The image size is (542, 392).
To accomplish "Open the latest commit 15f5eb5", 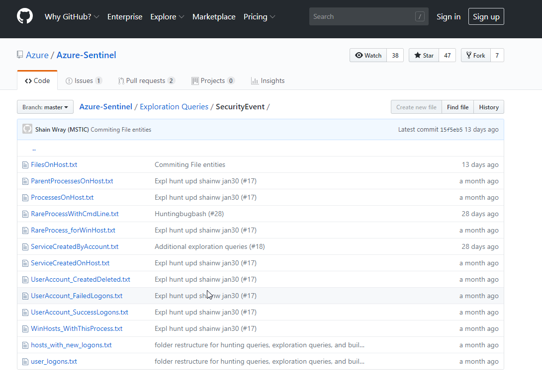I will point(451,130).
